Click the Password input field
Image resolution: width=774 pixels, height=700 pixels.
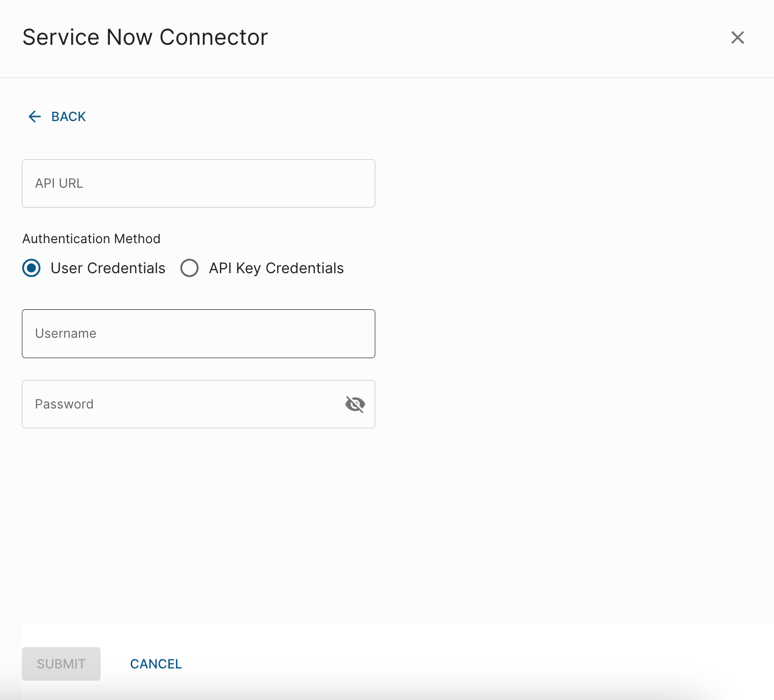[x=178, y=404]
